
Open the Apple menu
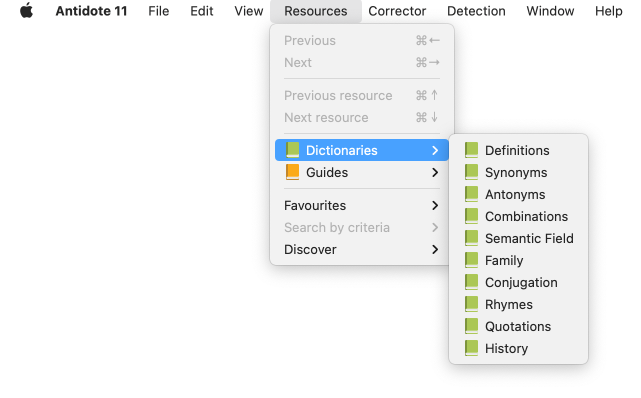pyautogui.click(x=27, y=11)
